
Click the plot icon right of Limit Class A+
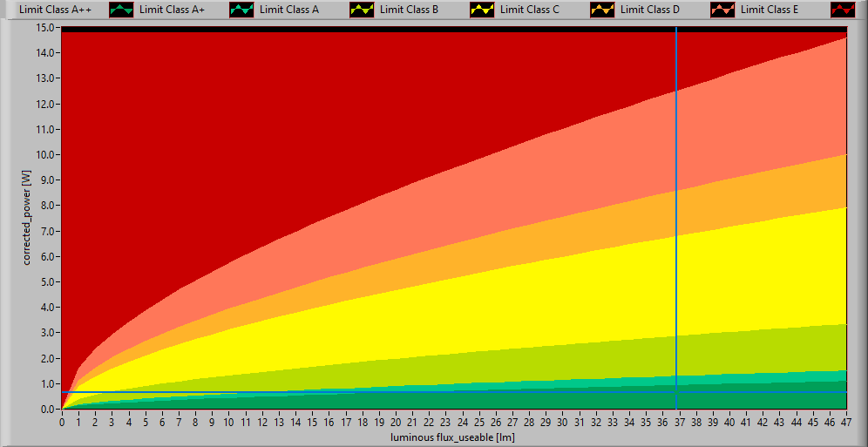(243, 10)
